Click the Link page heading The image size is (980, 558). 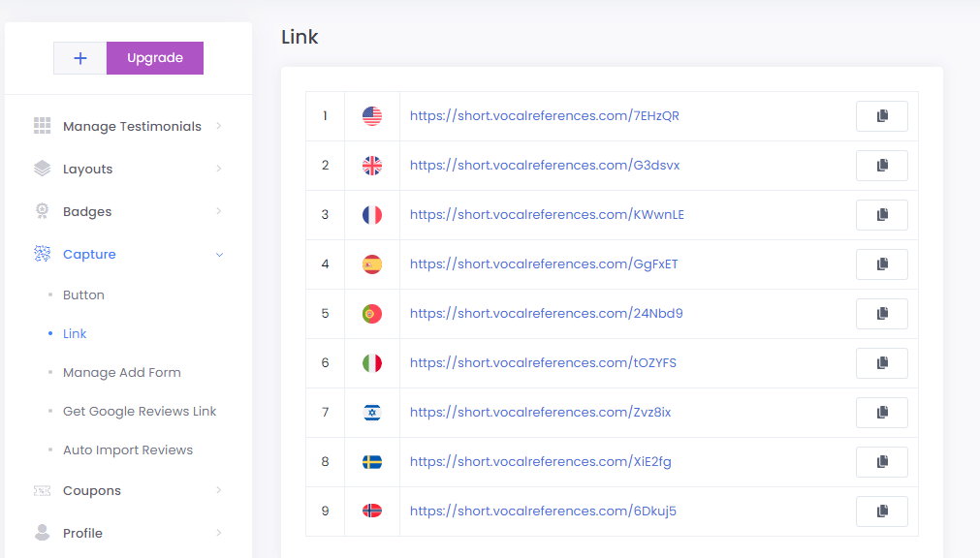click(300, 37)
